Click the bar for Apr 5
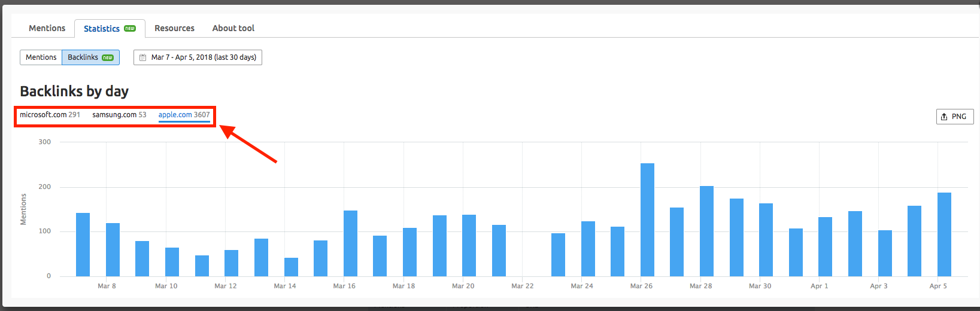The image size is (980, 311). click(944, 234)
